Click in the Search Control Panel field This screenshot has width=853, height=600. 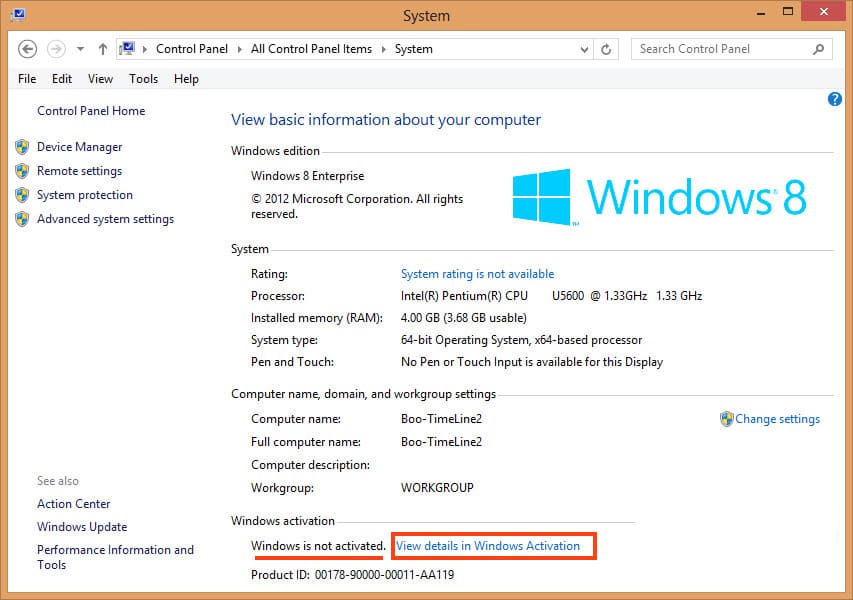[720, 49]
